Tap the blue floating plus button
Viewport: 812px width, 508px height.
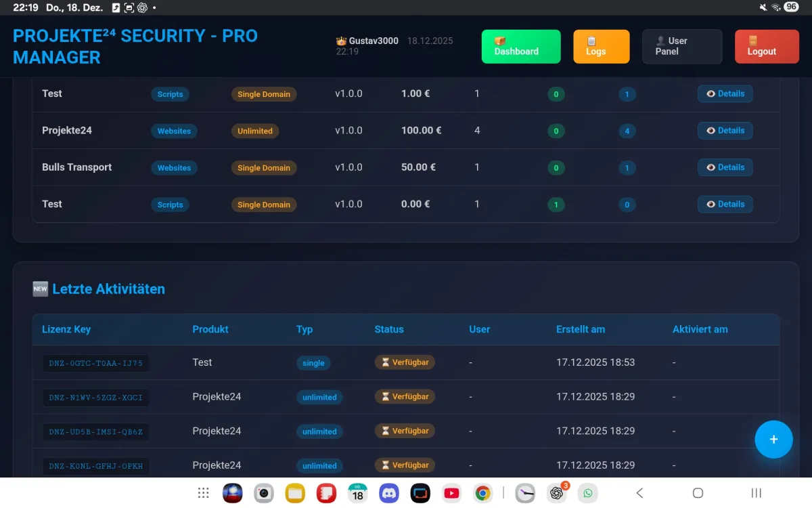(x=773, y=440)
